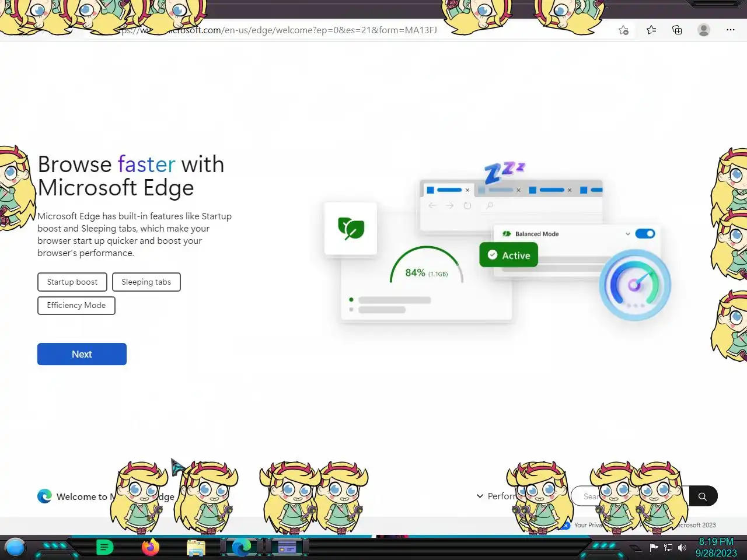This screenshot has height=560, width=747.
Task: Click the browser address bar URL
Action: coord(277,30)
